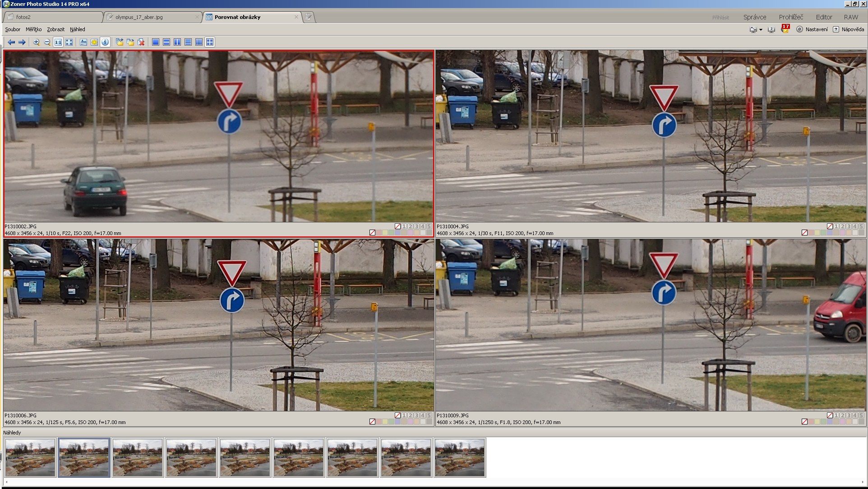Expand fullscreen monitor dropdown arrow
The width and height of the screenshot is (868, 489).
(761, 30)
